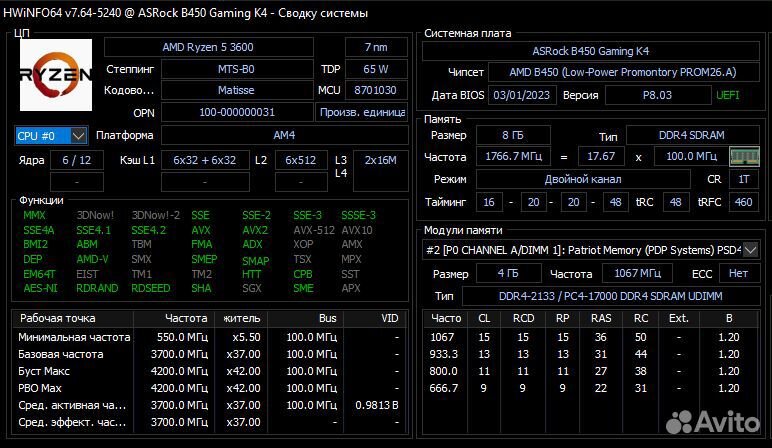Select the greyed AVX-512 feature flag
Screen dimensions: 772x448
[x=314, y=230]
